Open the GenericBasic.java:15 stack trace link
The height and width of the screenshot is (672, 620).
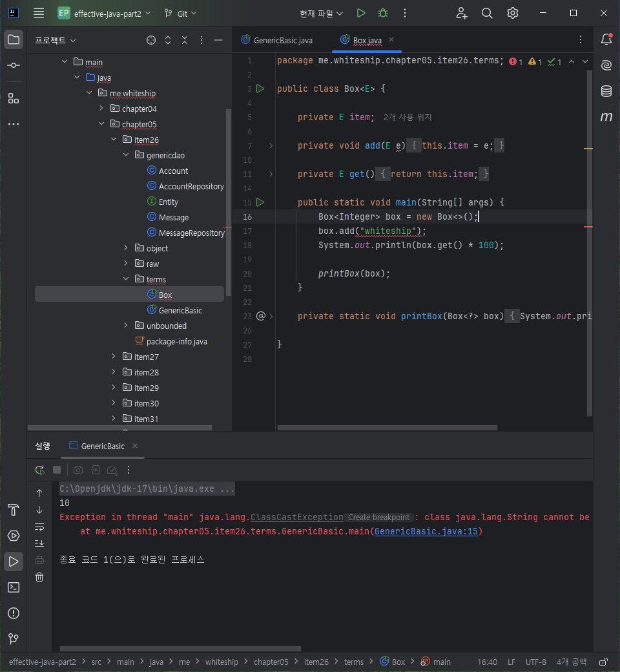coord(426,531)
